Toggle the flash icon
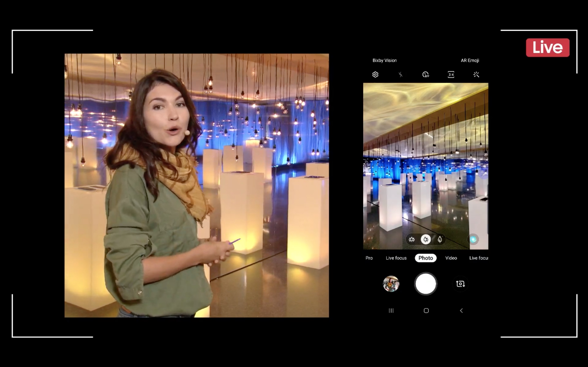This screenshot has height=367, width=588. click(400, 74)
